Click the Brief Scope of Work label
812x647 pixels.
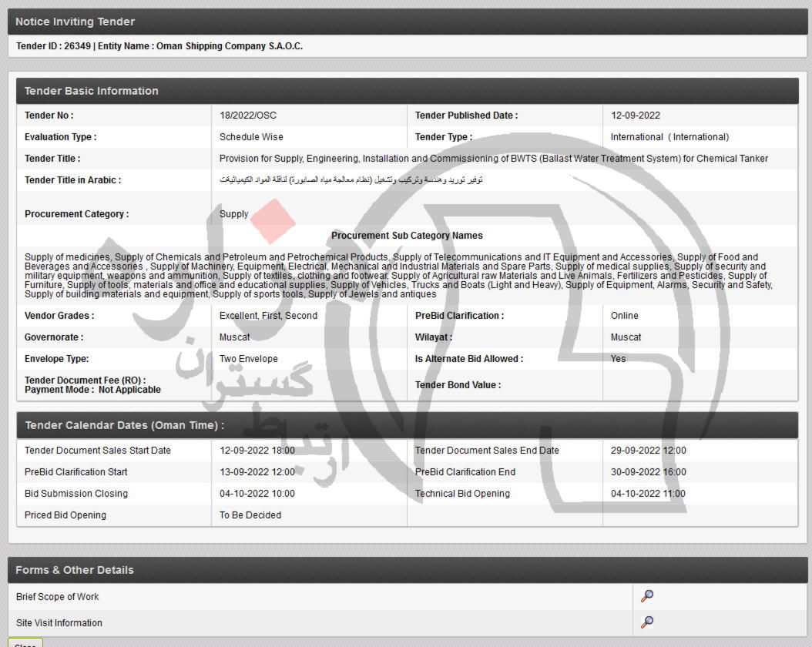58,597
